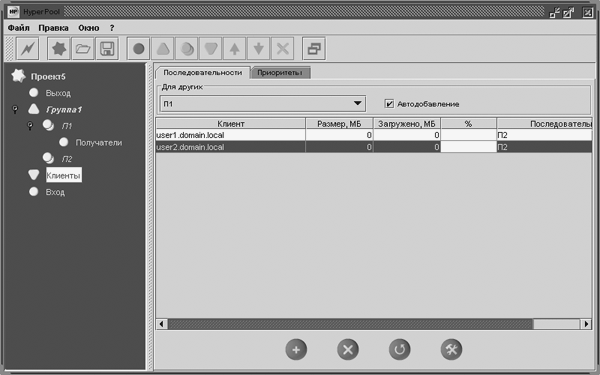Click the П2 cell in the user2 row
Screen dimensions: 600x375
tap(544, 147)
